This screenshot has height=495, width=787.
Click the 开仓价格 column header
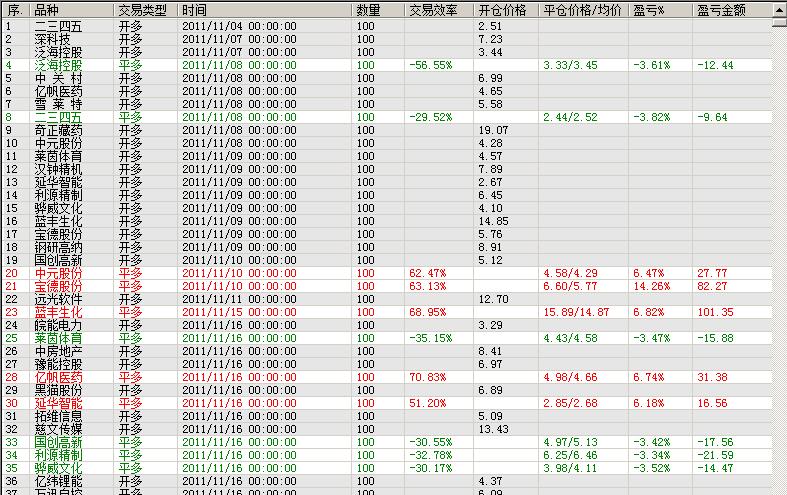(506, 10)
